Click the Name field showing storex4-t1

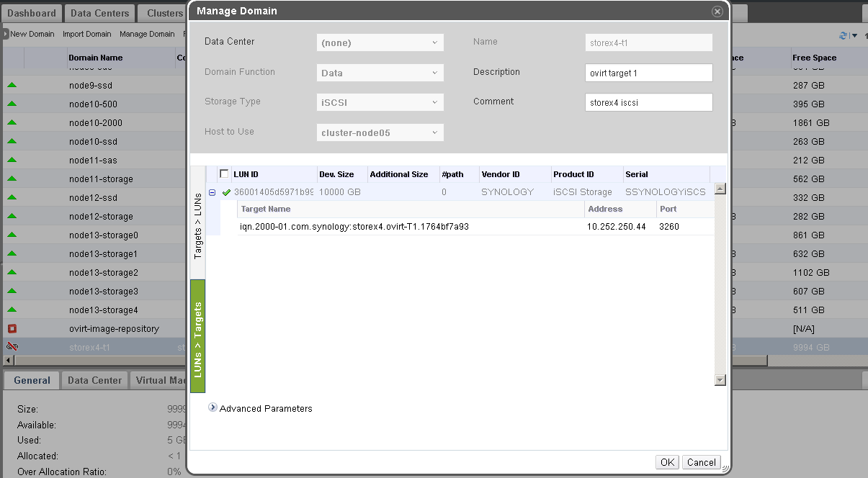coord(649,42)
